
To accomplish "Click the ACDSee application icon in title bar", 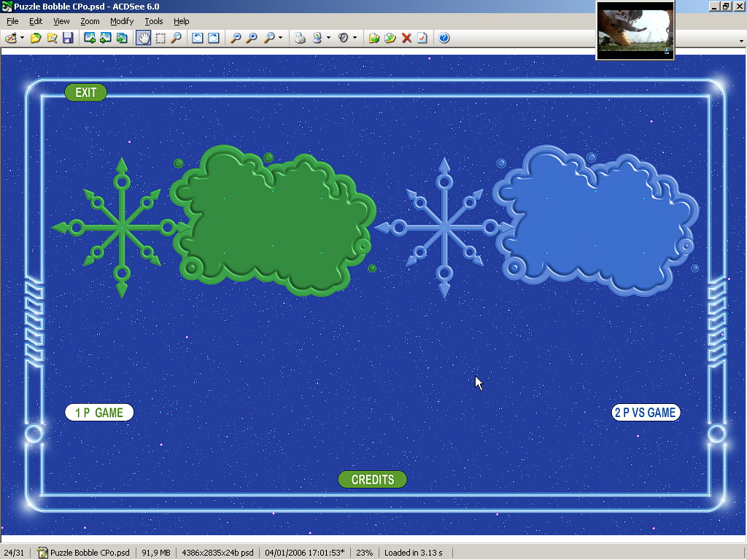I will tap(7, 7).
